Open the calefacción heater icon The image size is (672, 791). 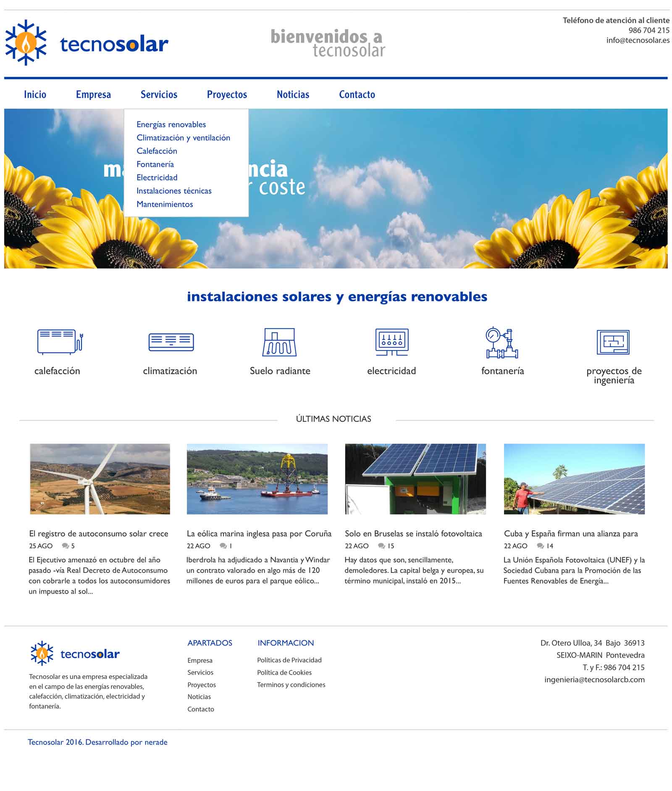tap(60, 342)
